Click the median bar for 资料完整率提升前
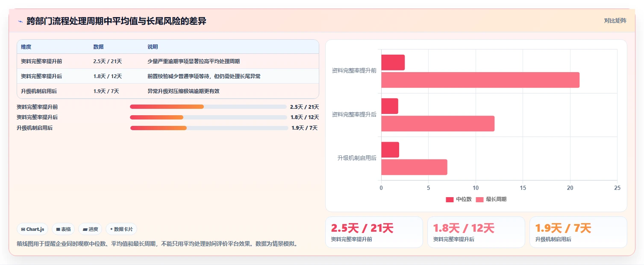 (x=393, y=62)
